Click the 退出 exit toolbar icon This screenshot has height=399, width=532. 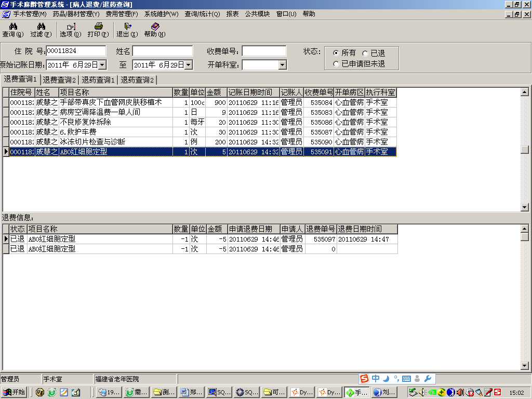click(x=128, y=26)
